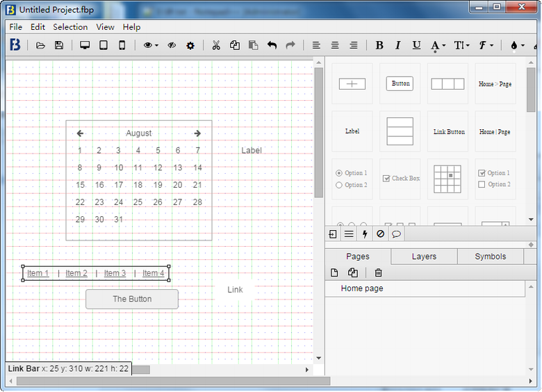Switch to mobile phone device view
This screenshot has width=542, height=392.
[122, 45]
